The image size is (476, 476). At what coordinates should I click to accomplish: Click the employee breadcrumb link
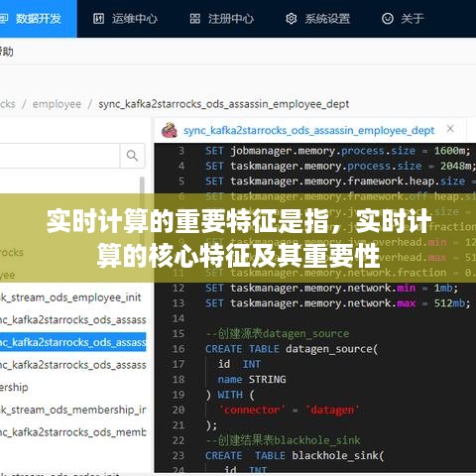click(57, 104)
